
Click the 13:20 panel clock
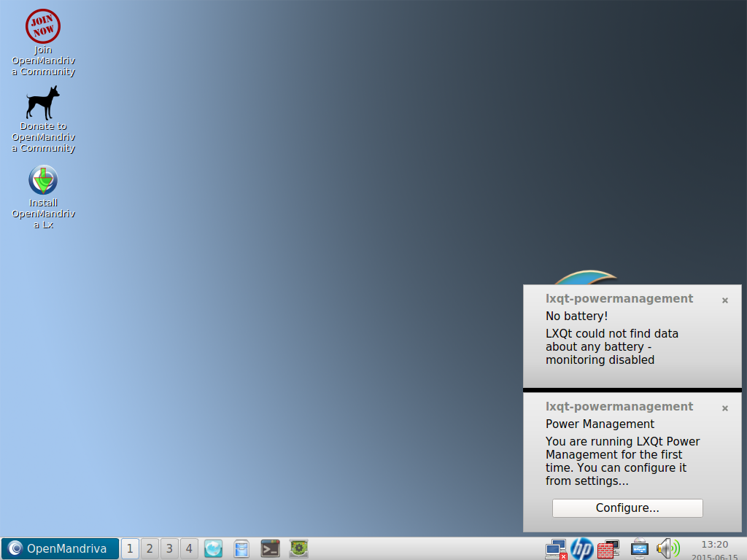(x=715, y=544)
